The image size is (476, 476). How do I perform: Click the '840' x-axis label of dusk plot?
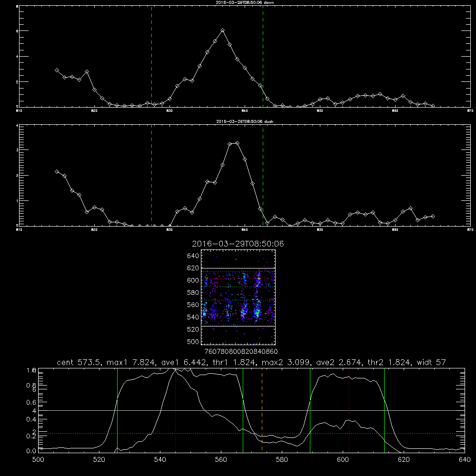click(245, 230)
